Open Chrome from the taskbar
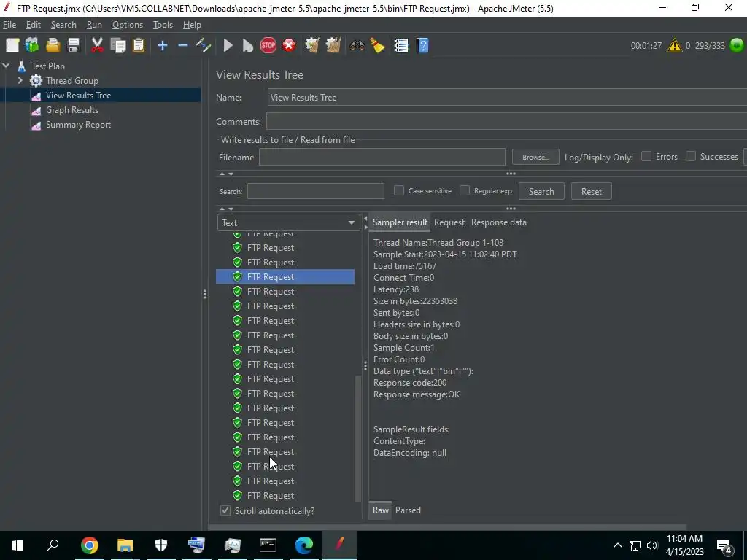The image size is (747, 560). [x=89, y=545]
